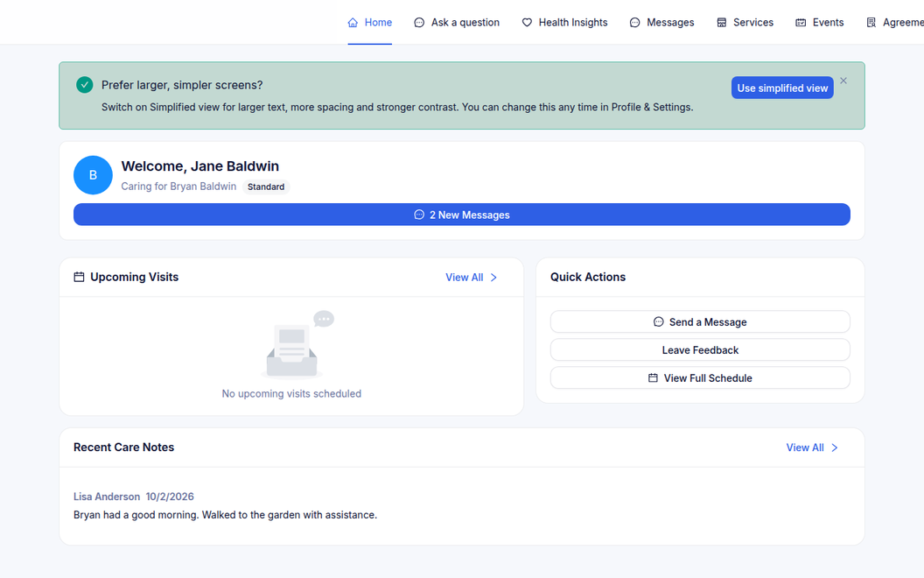This screenshot has height=578, width=924.
Task: Click the Agreements document icon
Action: (871, 23)
